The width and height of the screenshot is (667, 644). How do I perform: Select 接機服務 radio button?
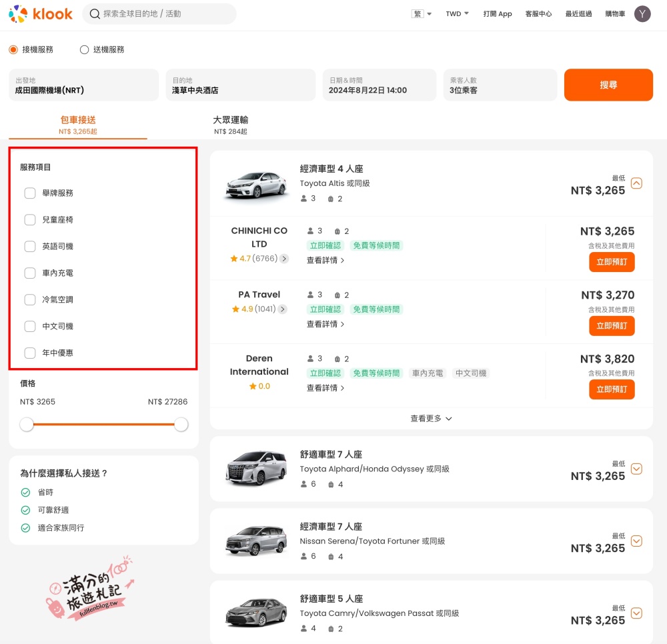click(13, 50)
